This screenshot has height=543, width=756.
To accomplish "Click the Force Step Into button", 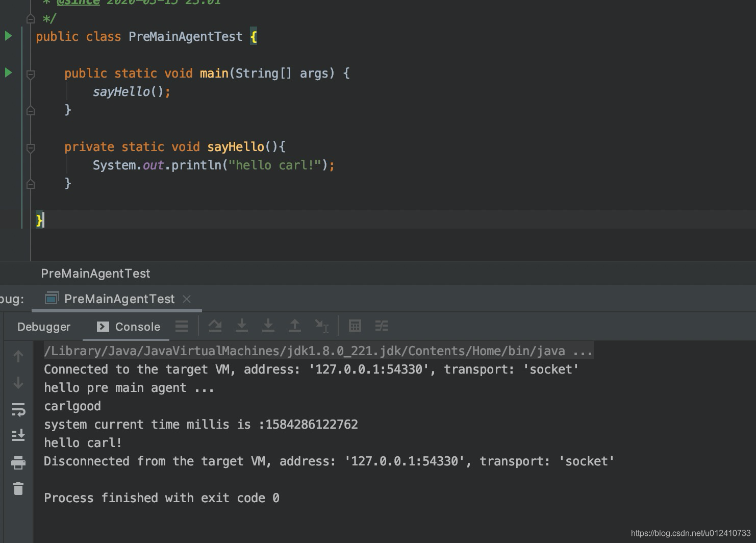I will click(268, 326).
